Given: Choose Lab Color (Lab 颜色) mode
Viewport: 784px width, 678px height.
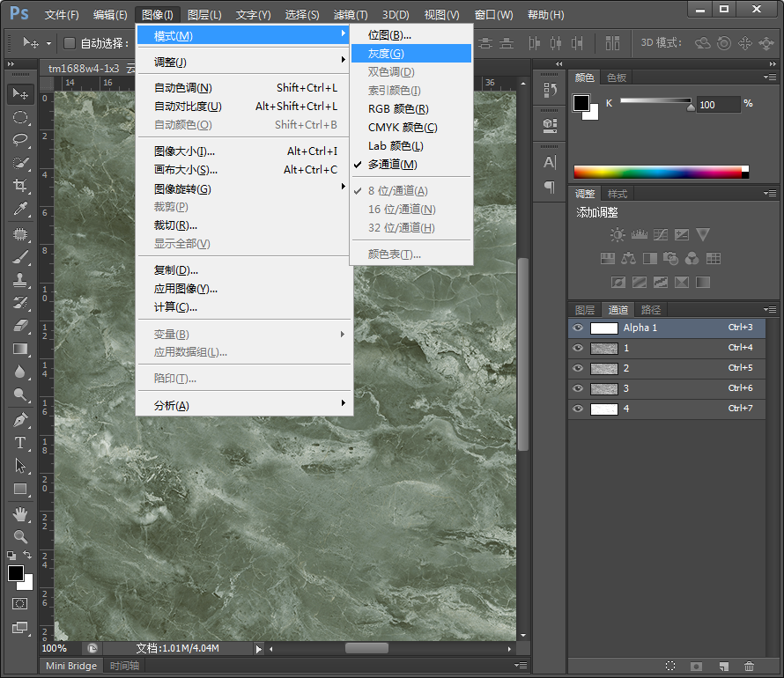Looking at the screenshot, I should (x=411, y=146).
